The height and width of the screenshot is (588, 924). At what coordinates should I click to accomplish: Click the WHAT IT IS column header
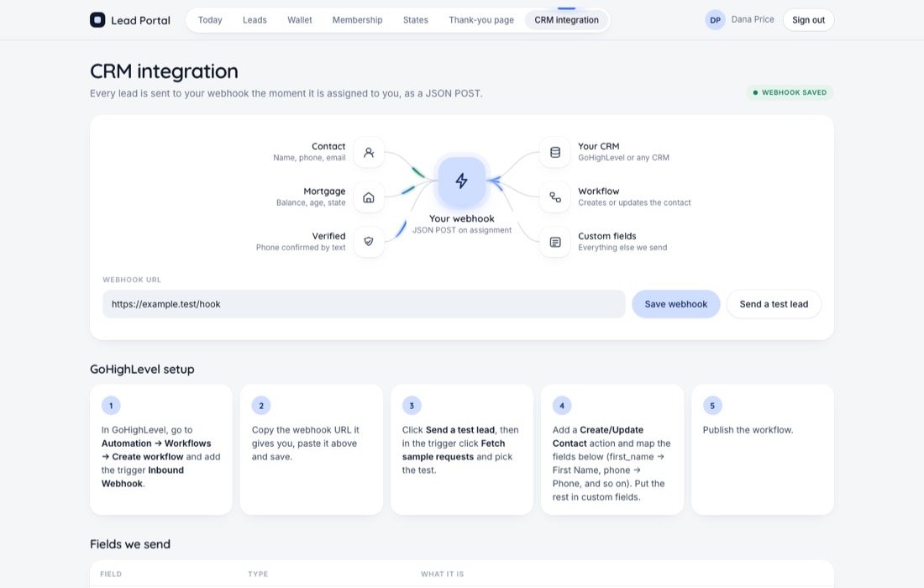[443, 574]
